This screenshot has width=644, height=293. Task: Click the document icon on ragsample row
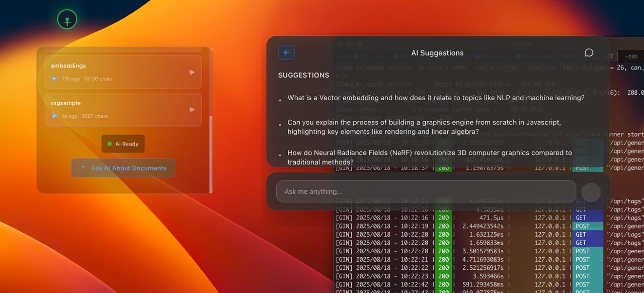pyautogui.click(x=54, y=116)
